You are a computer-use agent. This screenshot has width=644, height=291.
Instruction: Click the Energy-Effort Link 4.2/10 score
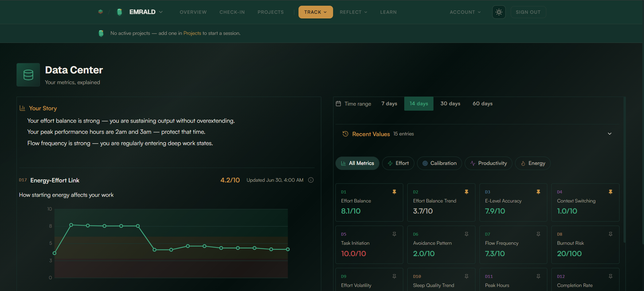pos(230,180)
